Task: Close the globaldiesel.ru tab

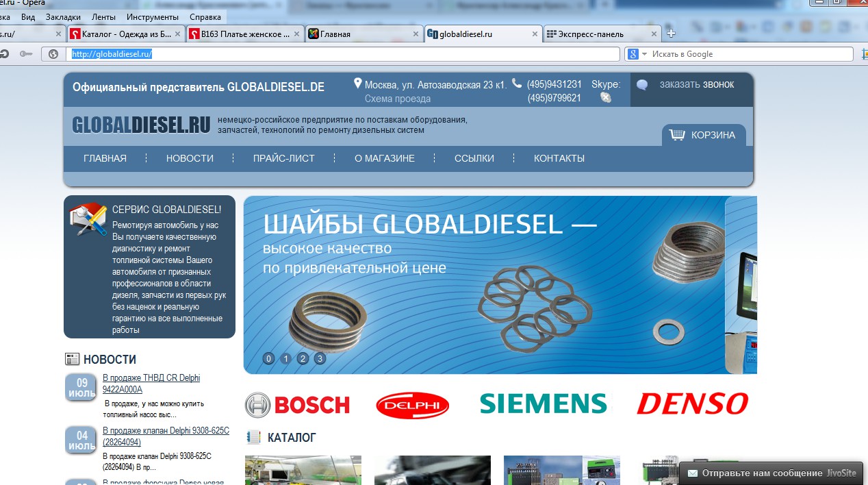Action: pos(533,34)
